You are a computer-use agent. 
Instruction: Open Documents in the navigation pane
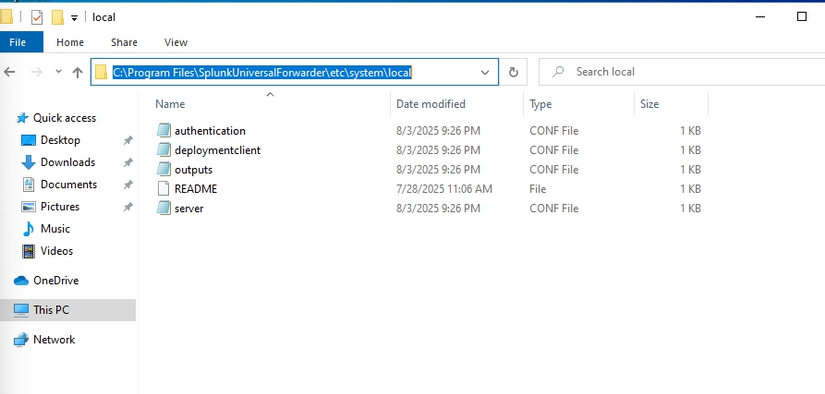[x=68, y=184]
